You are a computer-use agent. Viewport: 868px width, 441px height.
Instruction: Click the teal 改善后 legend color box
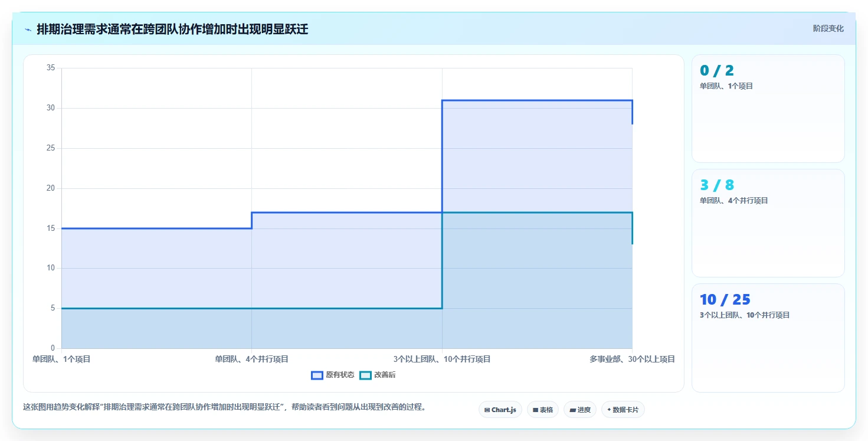[365, 375]
